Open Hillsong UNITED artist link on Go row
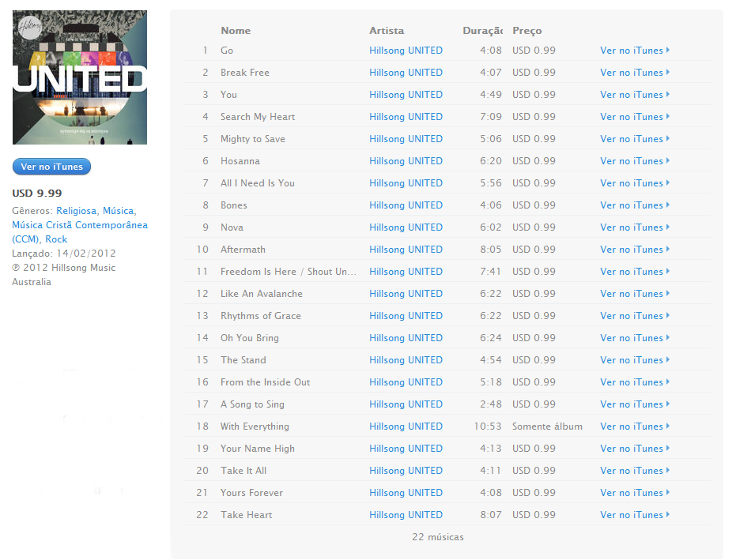The width and height of the screenshot is (736, 560). tap(406, 51)
